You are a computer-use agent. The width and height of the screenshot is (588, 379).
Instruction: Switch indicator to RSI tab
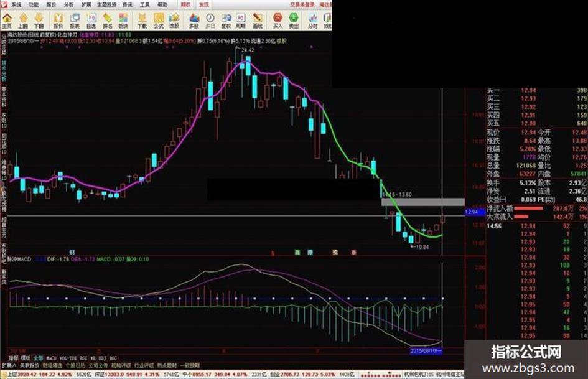pyautogui.click(x=83, y=358)
